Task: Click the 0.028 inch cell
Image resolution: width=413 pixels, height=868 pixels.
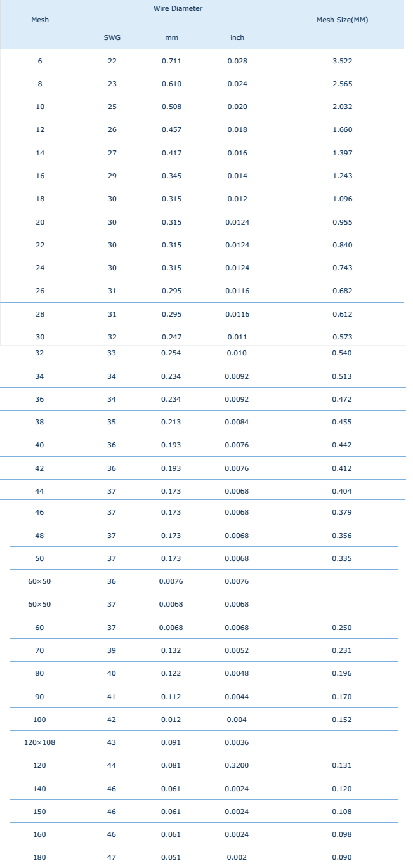Action: coord(237,61)
